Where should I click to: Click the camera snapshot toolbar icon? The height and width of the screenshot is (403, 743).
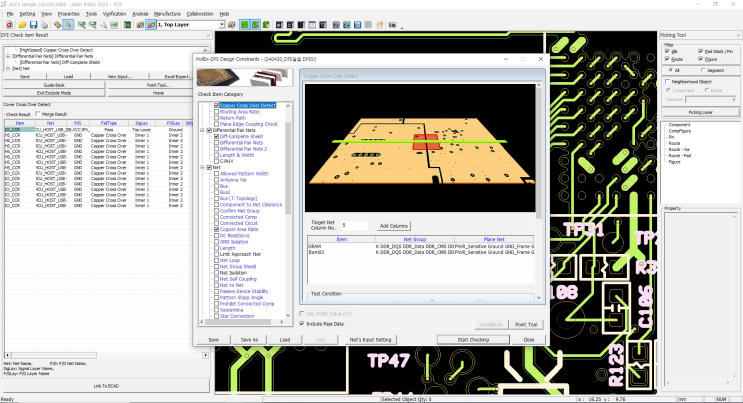coord(392,25)
